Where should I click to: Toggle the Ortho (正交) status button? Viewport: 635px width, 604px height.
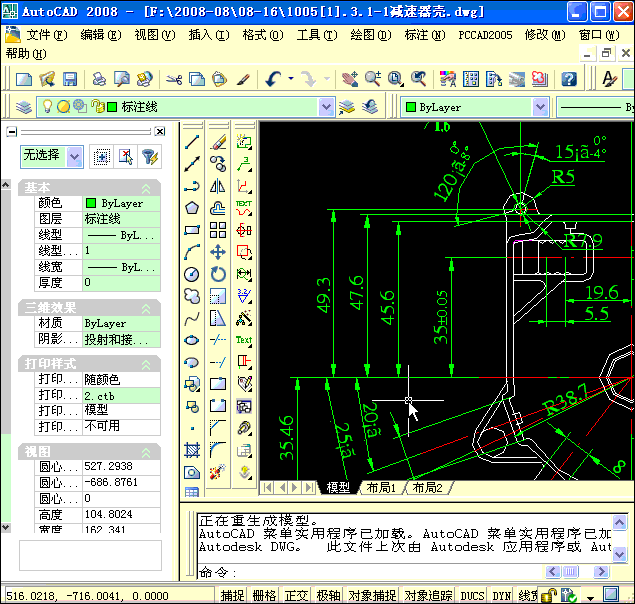(296, 595)
